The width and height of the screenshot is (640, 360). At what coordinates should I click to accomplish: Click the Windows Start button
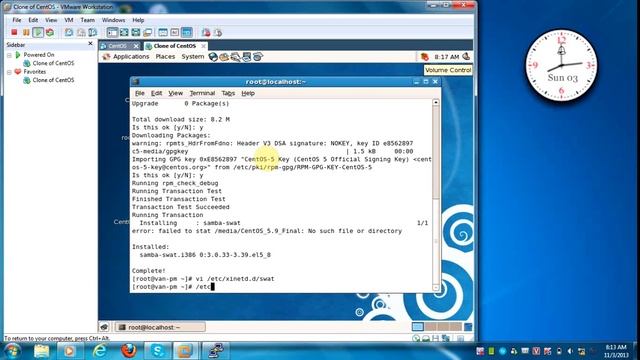point(12,351)
